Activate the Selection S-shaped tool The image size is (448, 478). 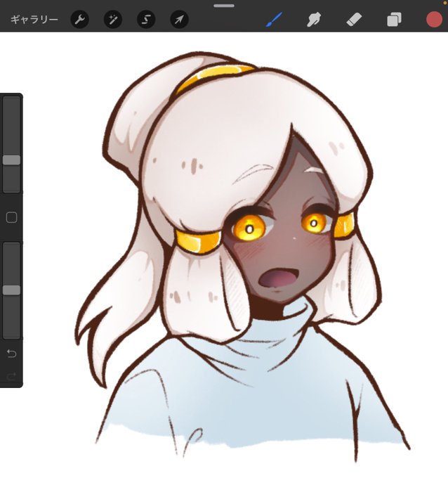(146, 20)
